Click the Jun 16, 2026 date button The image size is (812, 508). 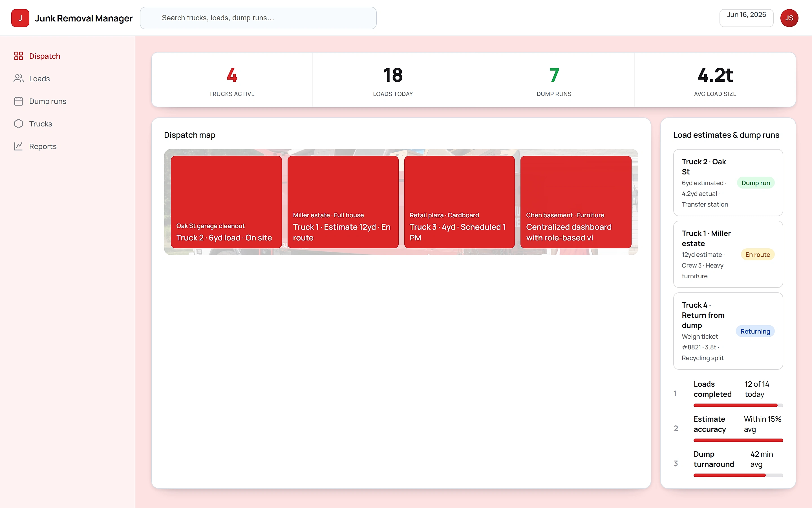[x=746, y=18]
